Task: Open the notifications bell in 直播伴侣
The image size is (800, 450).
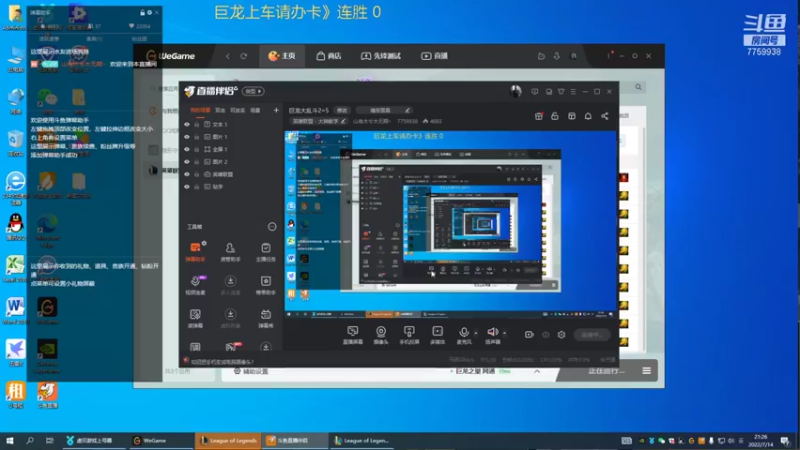Action: coord(588,116)
